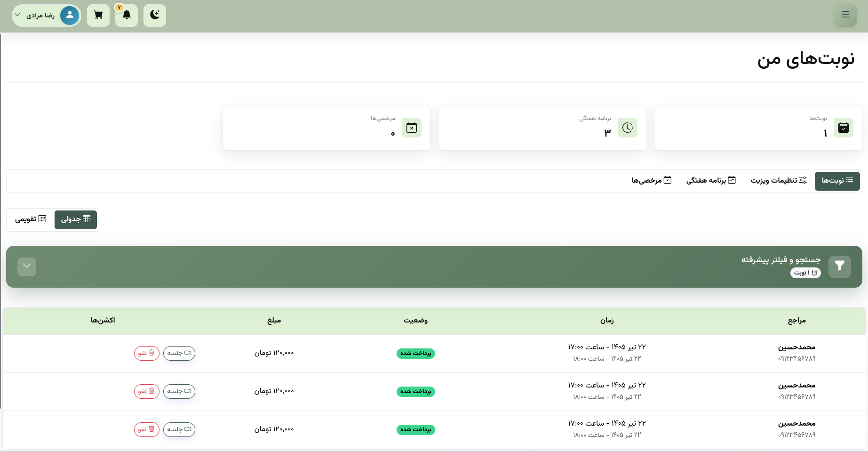This screenshot has height=452, width=868.
Task: Toggle dark mode with the moon icon
Action: [x=155, y=15]
